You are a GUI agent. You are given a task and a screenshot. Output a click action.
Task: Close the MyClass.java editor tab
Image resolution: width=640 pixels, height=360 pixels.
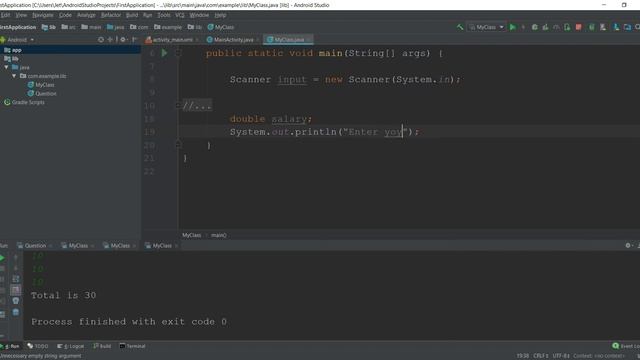[309, 40]
